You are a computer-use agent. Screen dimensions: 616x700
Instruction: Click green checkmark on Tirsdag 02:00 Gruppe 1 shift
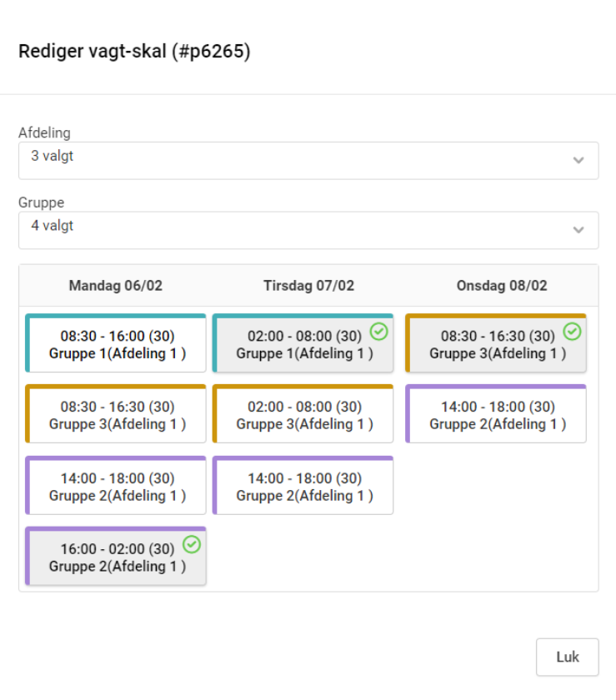[379, 332]
